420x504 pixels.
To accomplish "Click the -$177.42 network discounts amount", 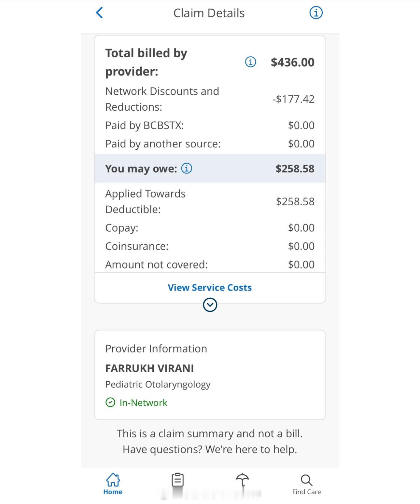I will pos(293,99).
